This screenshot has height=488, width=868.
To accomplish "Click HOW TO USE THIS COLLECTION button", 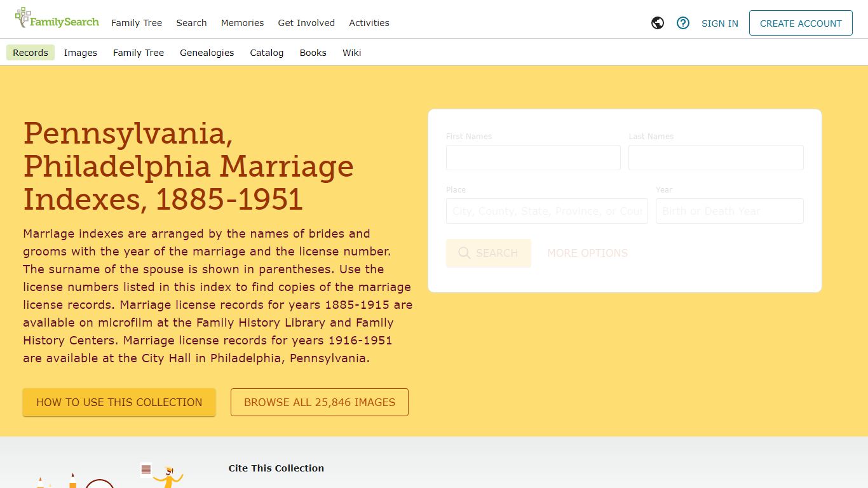I will pos(119,402).
